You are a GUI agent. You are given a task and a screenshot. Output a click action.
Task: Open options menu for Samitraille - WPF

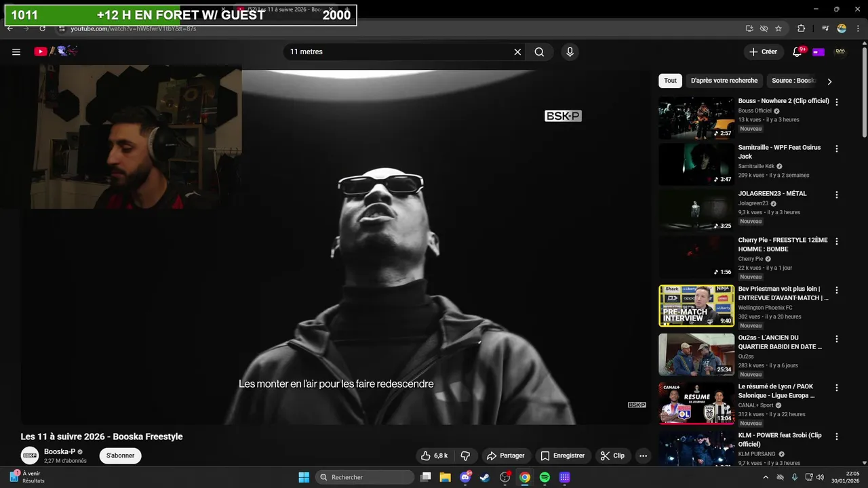[836, 148]
